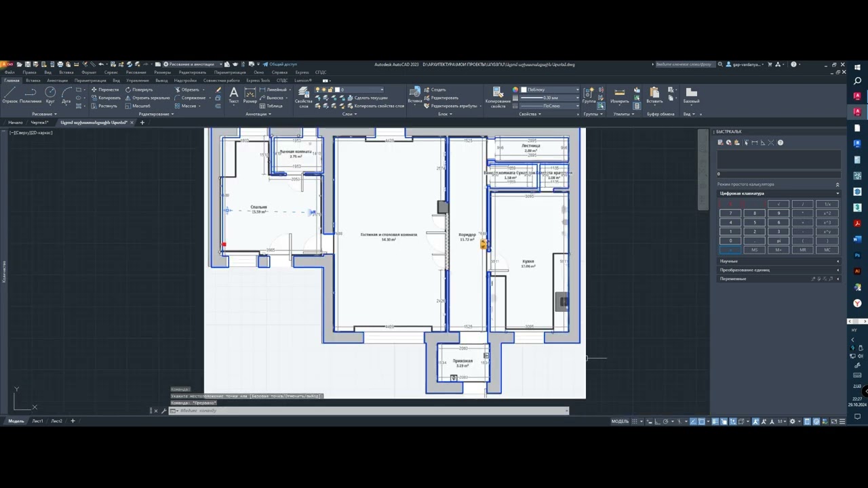Switch to the Лист1 layout tab
868x488 pixels.
point(37,421)
